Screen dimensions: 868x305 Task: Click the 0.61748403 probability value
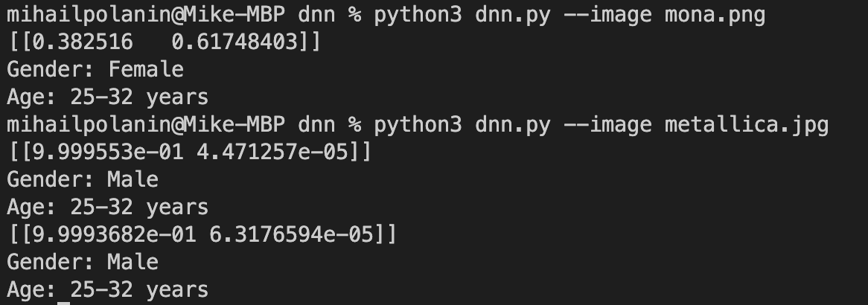point(240,43)
